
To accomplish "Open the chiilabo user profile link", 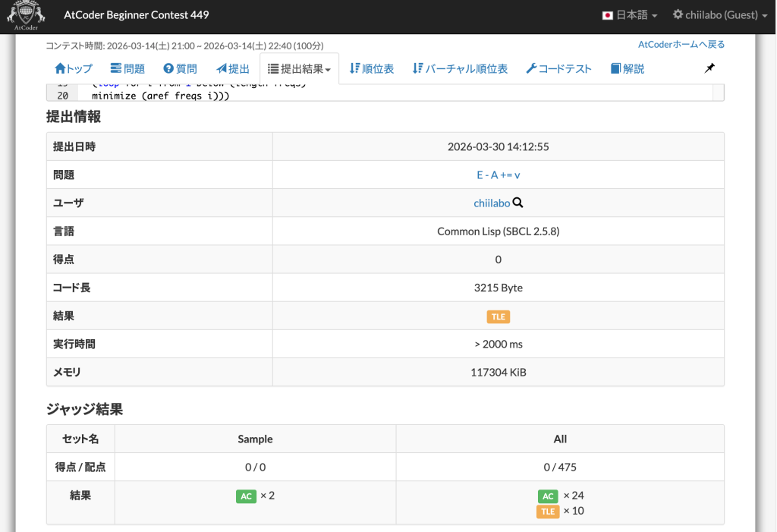I will click(x=492, y=203).
